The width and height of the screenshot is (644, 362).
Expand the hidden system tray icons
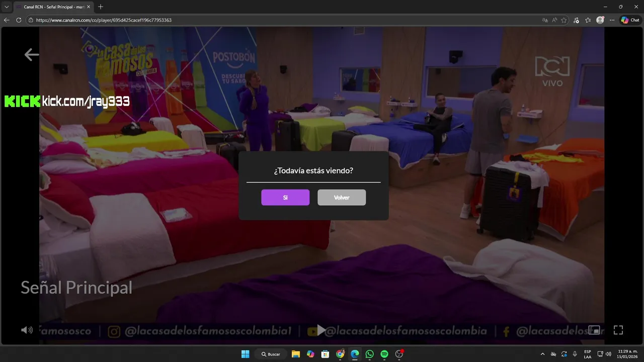click(x=542, y=354)
